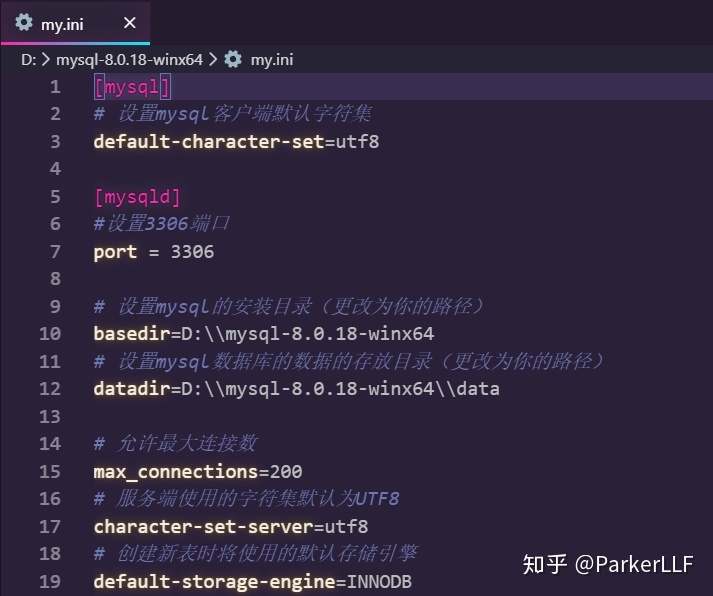Click comment 设置mysql的安装目录
The image size is (713, 596).
tap(289, 306)
